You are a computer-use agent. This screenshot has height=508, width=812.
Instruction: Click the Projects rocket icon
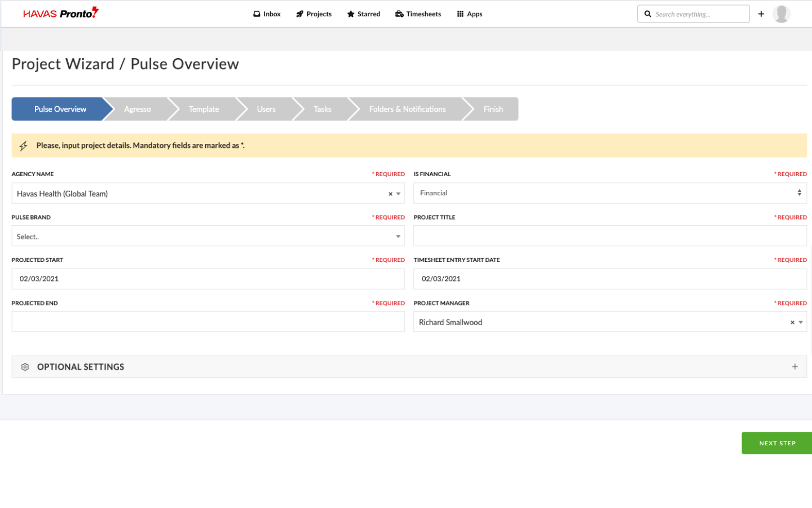pos(299,14)
